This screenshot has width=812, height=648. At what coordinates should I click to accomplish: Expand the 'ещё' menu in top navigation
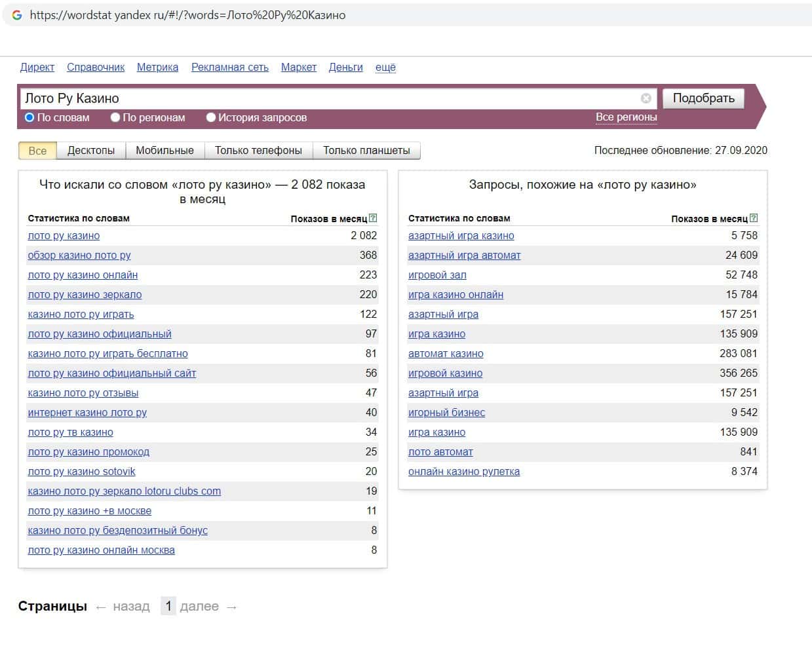point(385,67)
